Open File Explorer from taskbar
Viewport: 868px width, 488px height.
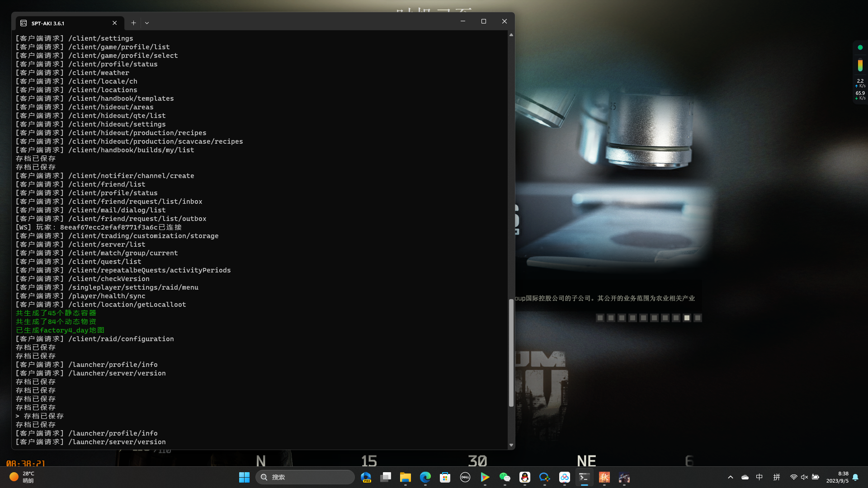tap(405, 477)
